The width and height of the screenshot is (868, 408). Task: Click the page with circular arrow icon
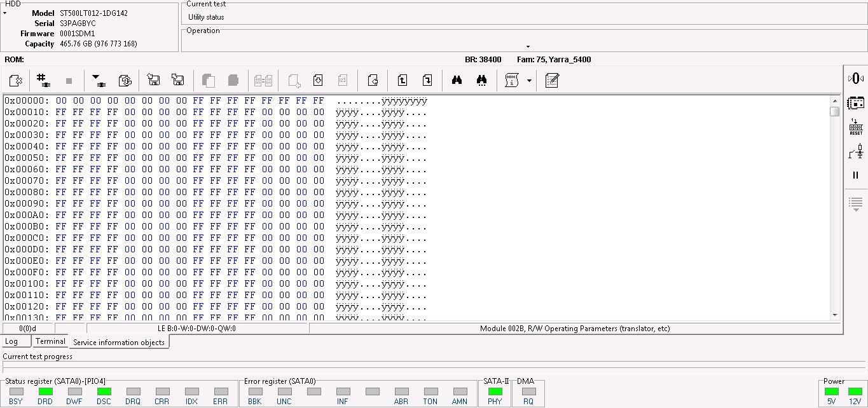point(373,81)
